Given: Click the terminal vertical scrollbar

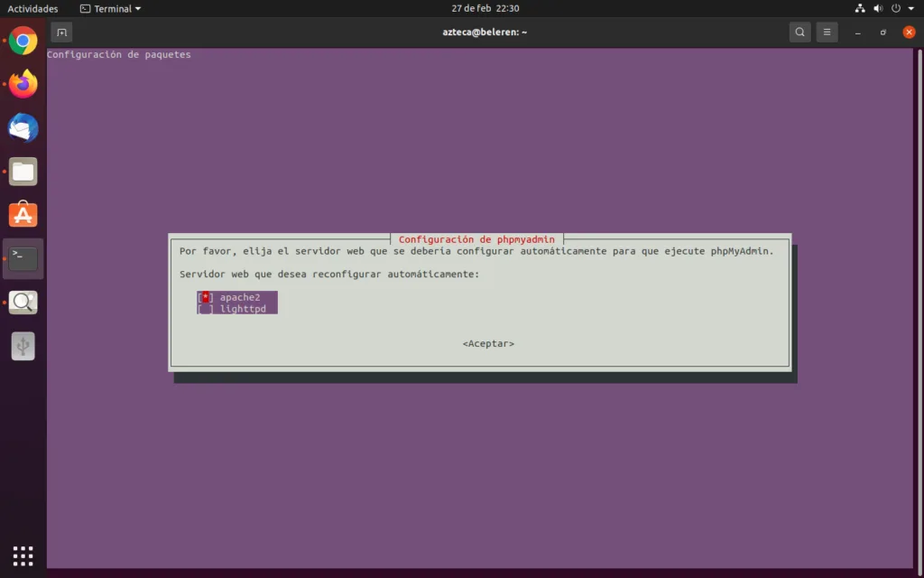Looking at the screenshot, I should (x=919, y=308).
